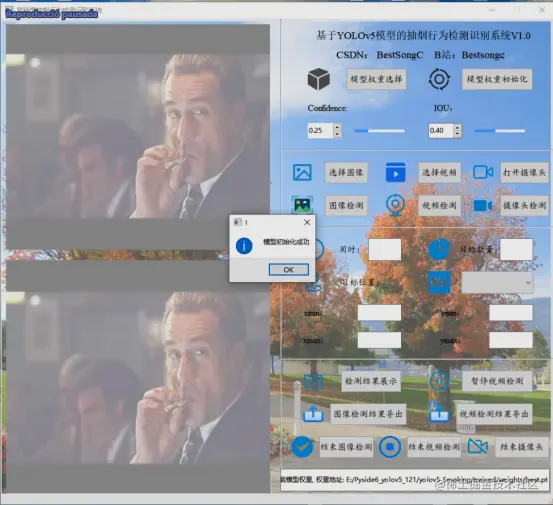This screenshot has height=505, width=553.
Task: Click the 打开摄像头 button
Action: coord(524,172)
